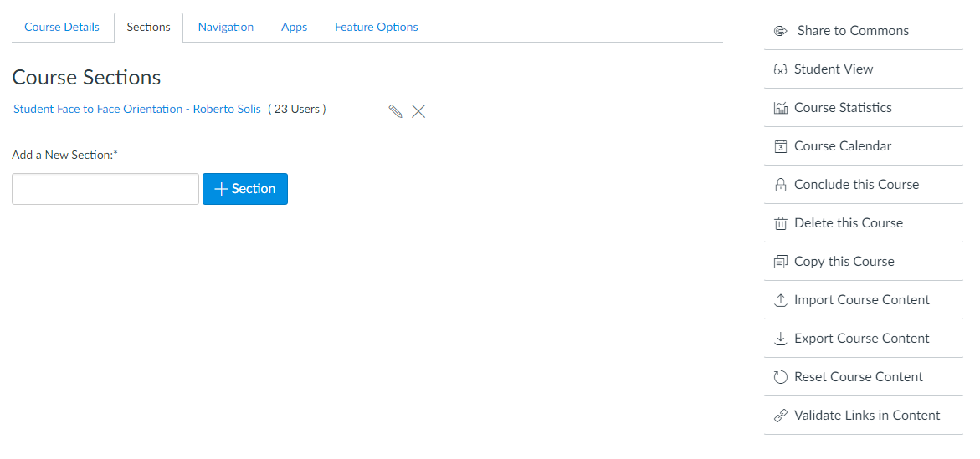Image resolution: width=980 pixels, height=459 pixels.
Task: Open Student Face to Face Orientation section link
Action: click(x=137, y=109)
